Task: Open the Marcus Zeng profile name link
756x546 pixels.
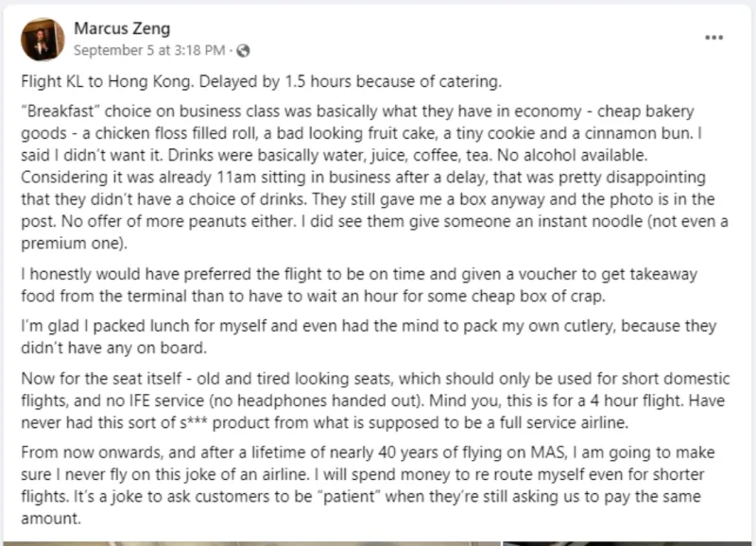Action: [x=122, y=28]
